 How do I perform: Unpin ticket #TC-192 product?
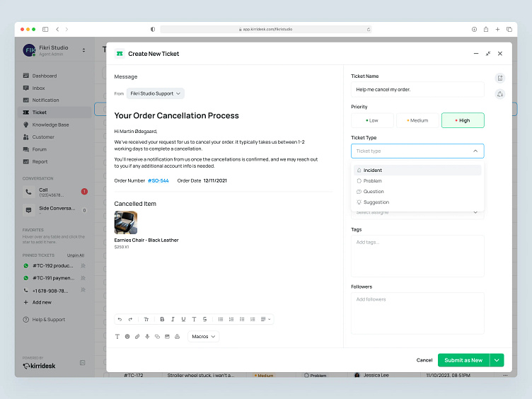[x=83, y=266]
